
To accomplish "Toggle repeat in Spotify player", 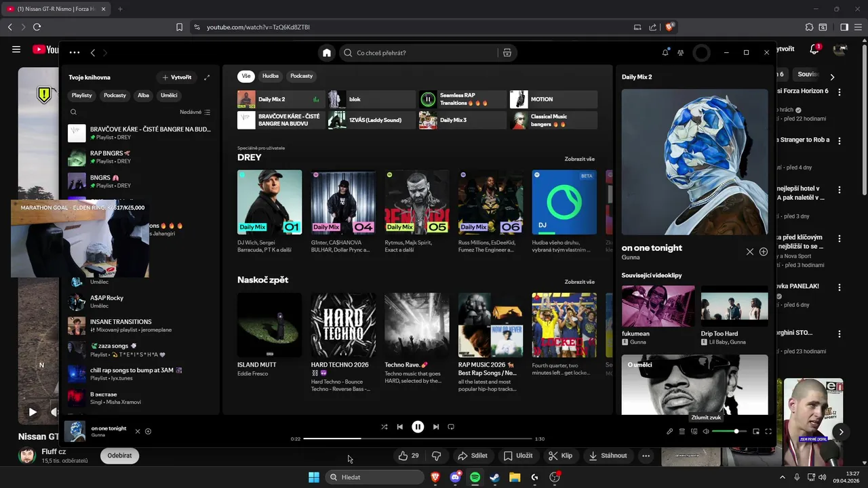I will point(451,427).
